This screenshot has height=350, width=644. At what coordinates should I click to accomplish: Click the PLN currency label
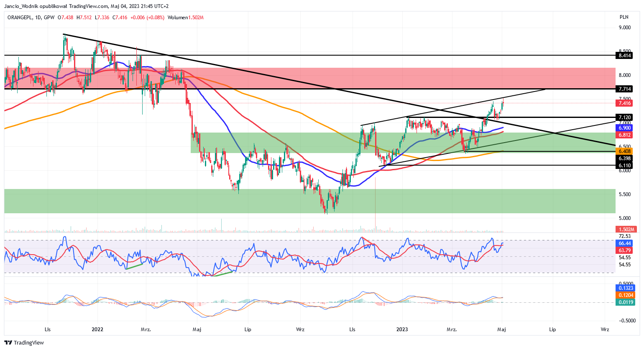tap(624, 17)
